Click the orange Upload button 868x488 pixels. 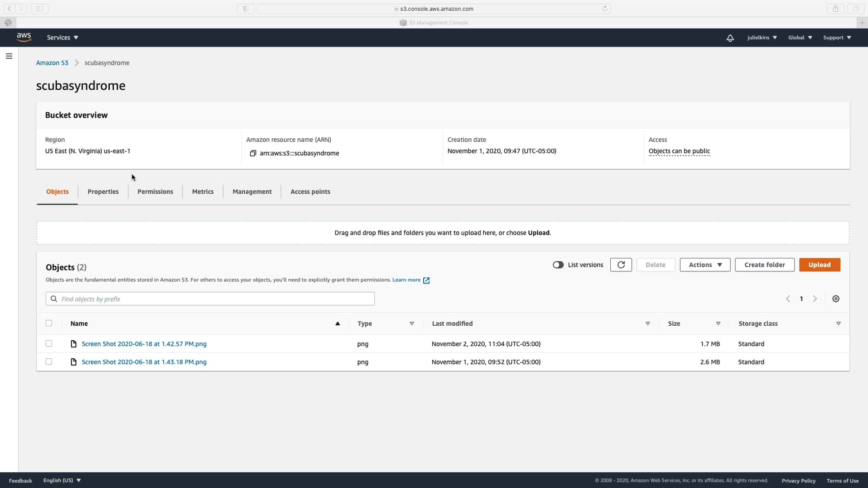click(x=820, y=265)
